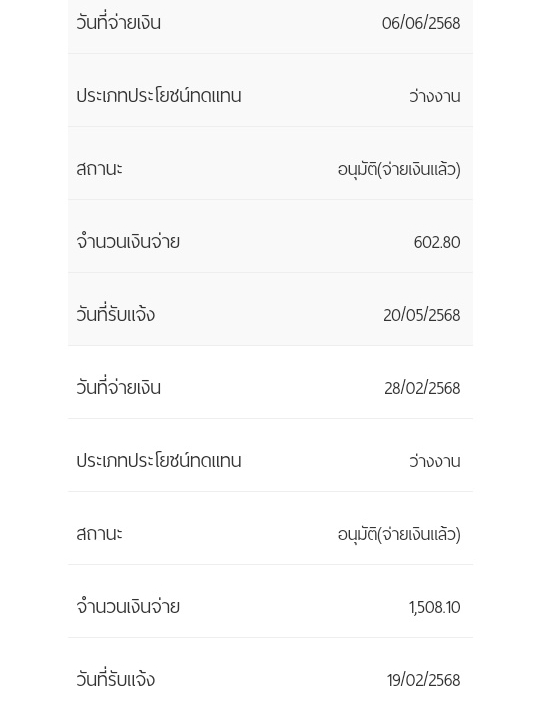540x710 pixels.
Task: Click second ประเภทประโยชน์ทดแทน row label
Action: pyautogui.click(x=159, y=461)
